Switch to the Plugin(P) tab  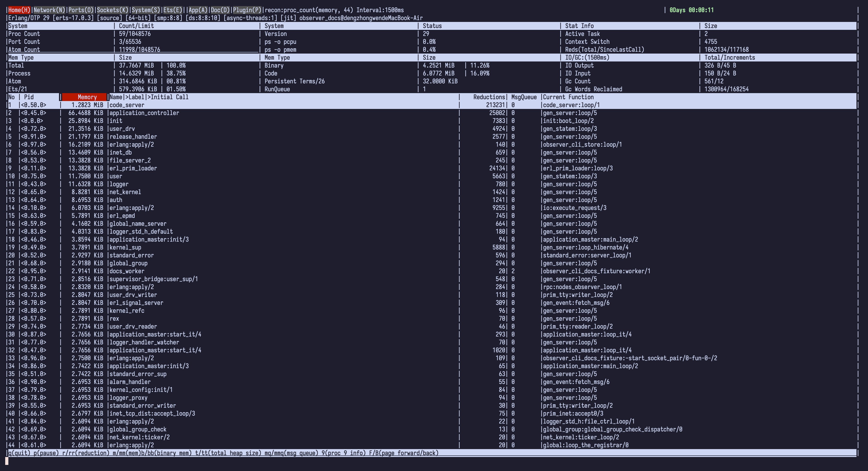tap(247, 10)
